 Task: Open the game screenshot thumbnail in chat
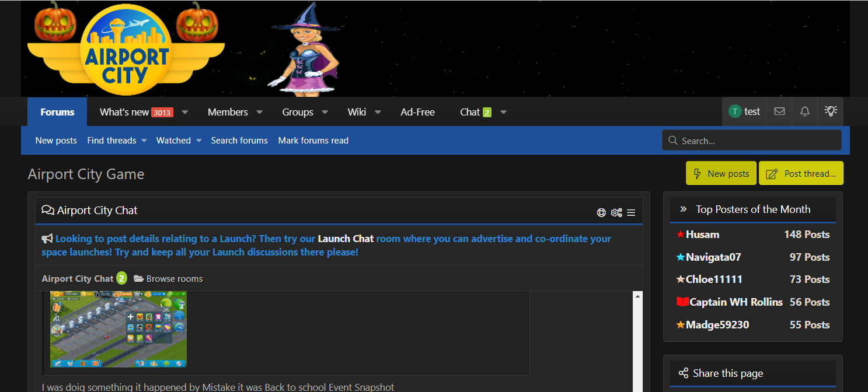(118, 329)
